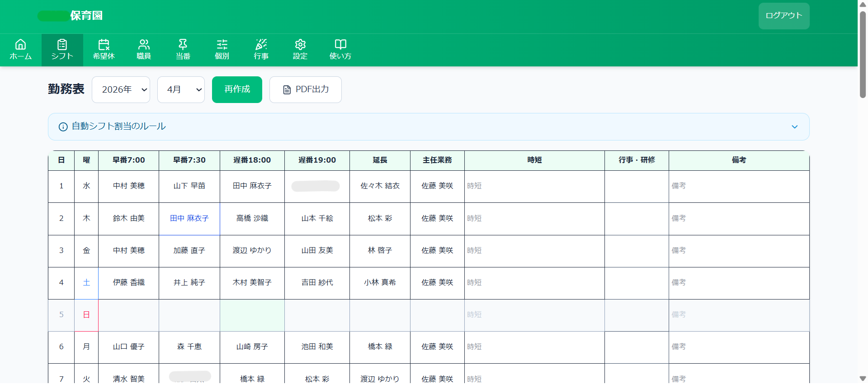Select 林 啓子 cell
The width and height of the screenshot is (868, 384).
tap(380, 251)
